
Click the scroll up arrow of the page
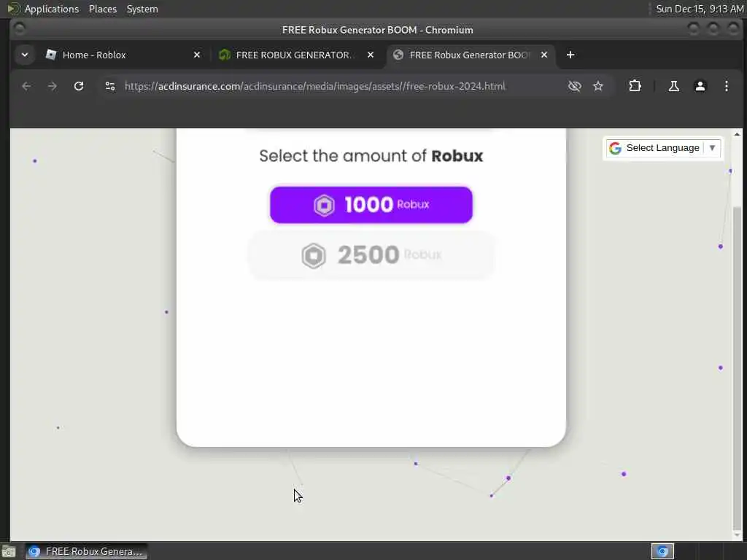[x=737, y=135]
